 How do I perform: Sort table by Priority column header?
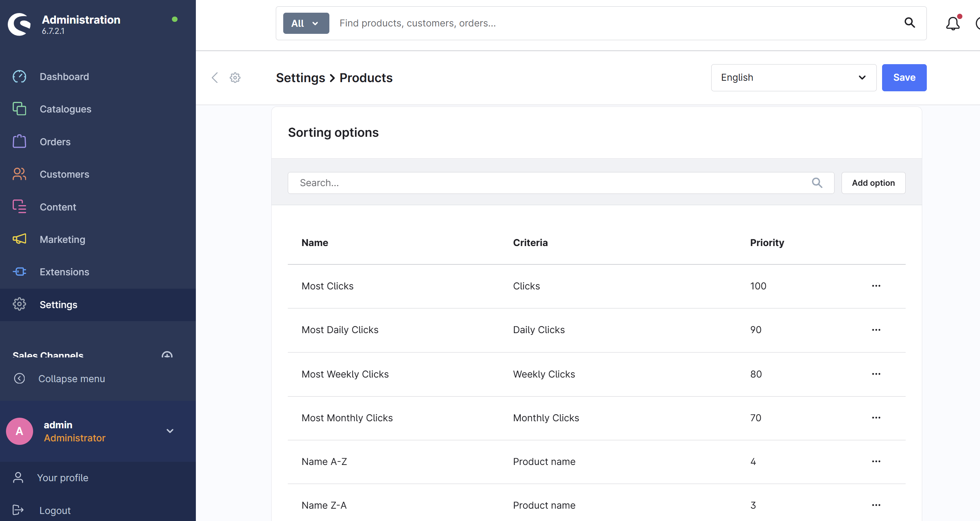click(x=767, y=243)
